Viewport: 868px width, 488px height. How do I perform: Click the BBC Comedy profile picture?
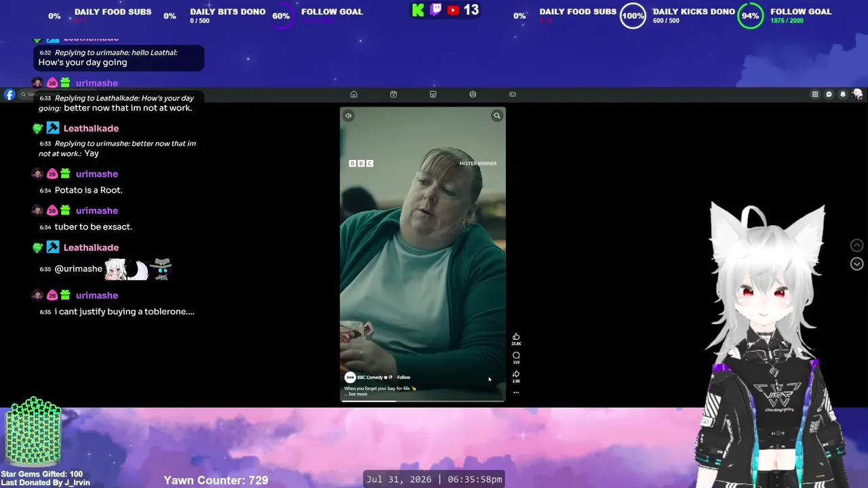pos(350,378)
